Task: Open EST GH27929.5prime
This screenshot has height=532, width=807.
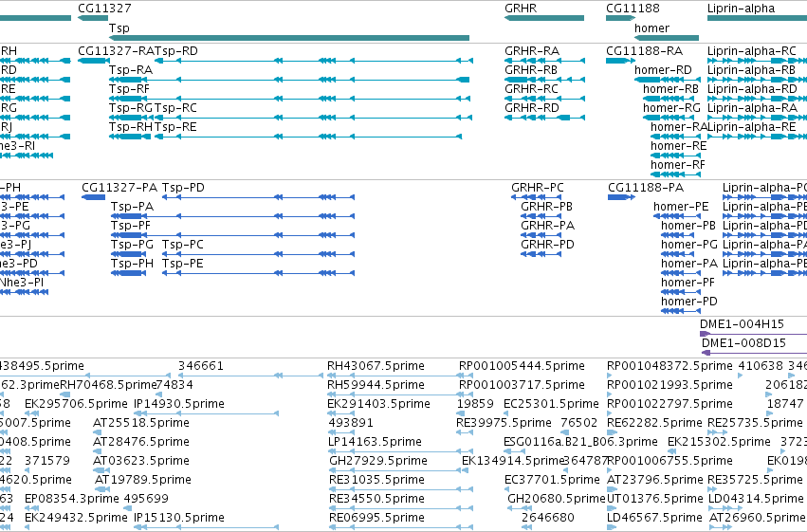Action: [378, 461]
